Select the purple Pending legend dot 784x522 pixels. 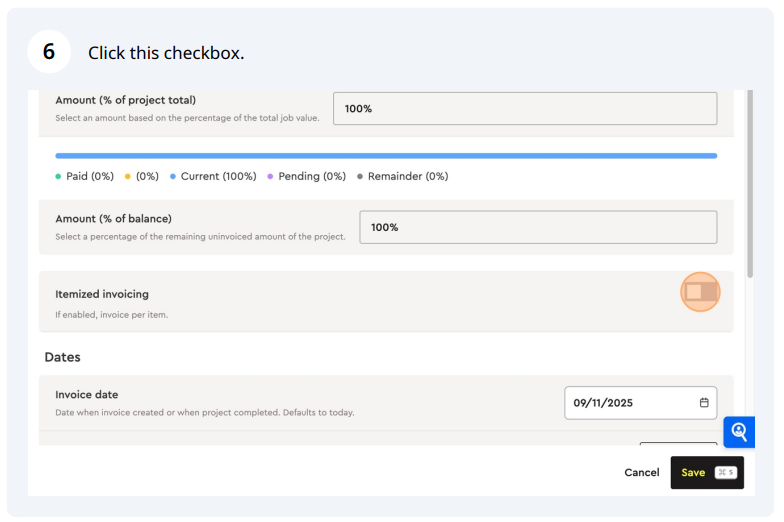click(x=270, y=176)
